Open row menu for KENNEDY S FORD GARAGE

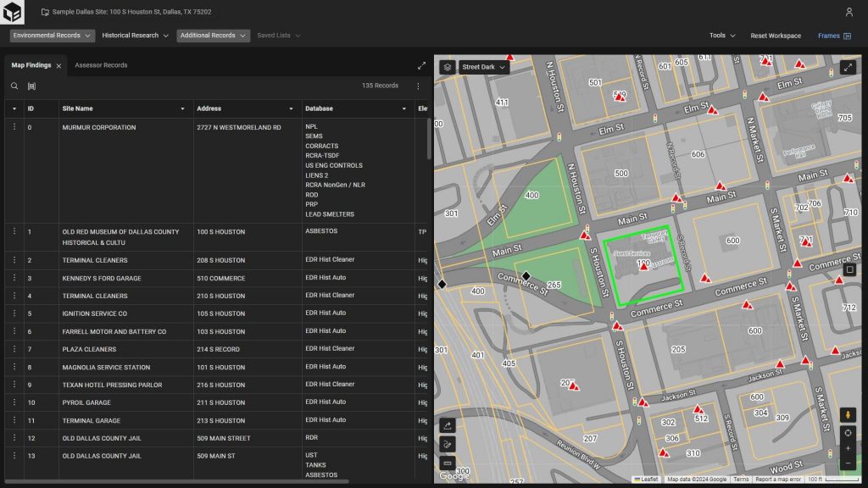14,278
